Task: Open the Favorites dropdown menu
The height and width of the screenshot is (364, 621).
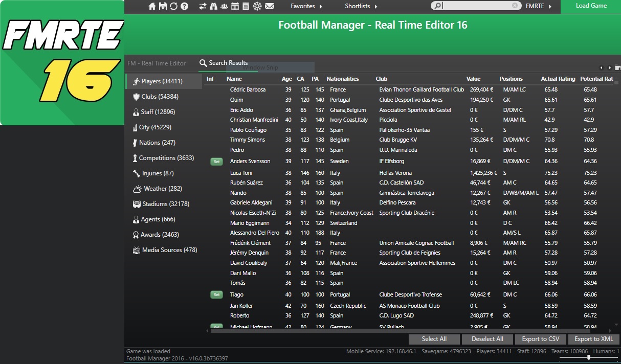Action: pyautogui.click(x=306, y=6)
